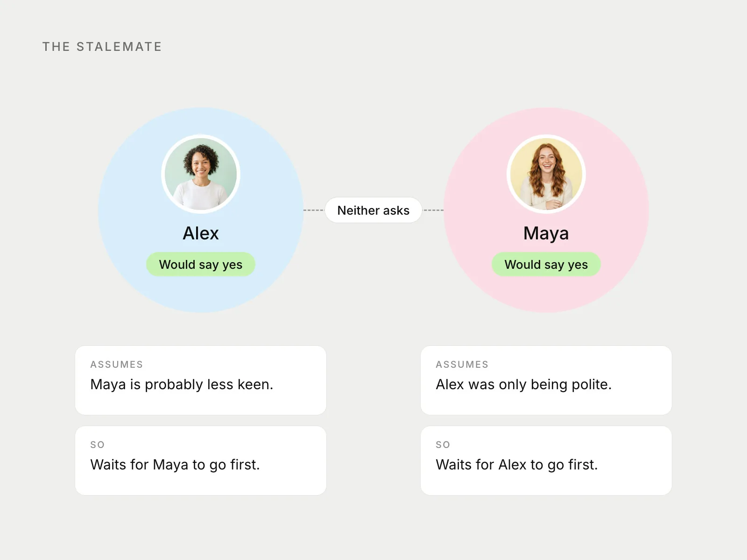Viewport: 747px width, 560px height.
Task: Select card "Waits for Alex to go first."
Action: coord(546,461)
